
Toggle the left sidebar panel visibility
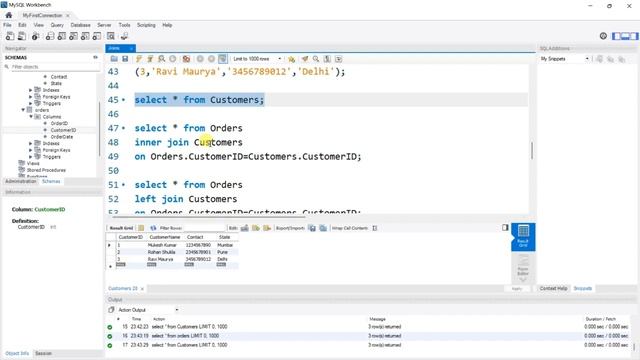tap(616, 36)
